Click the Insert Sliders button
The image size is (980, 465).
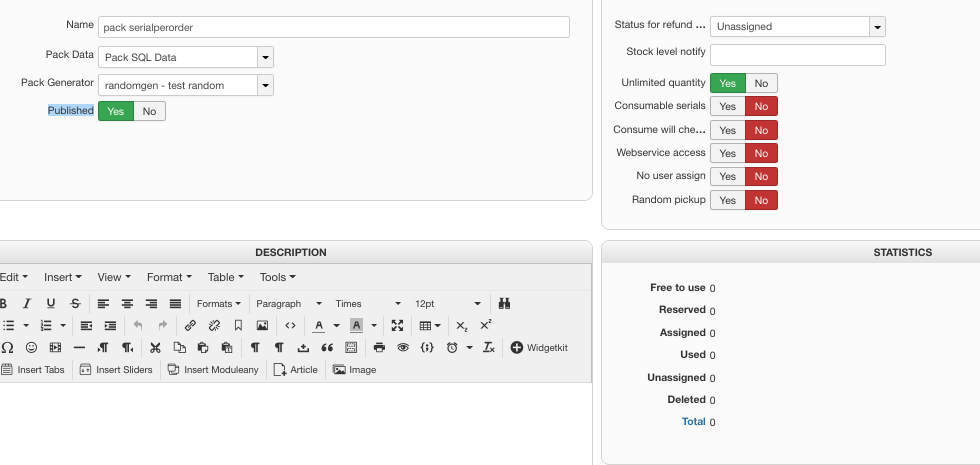click(x=116, y=369)
